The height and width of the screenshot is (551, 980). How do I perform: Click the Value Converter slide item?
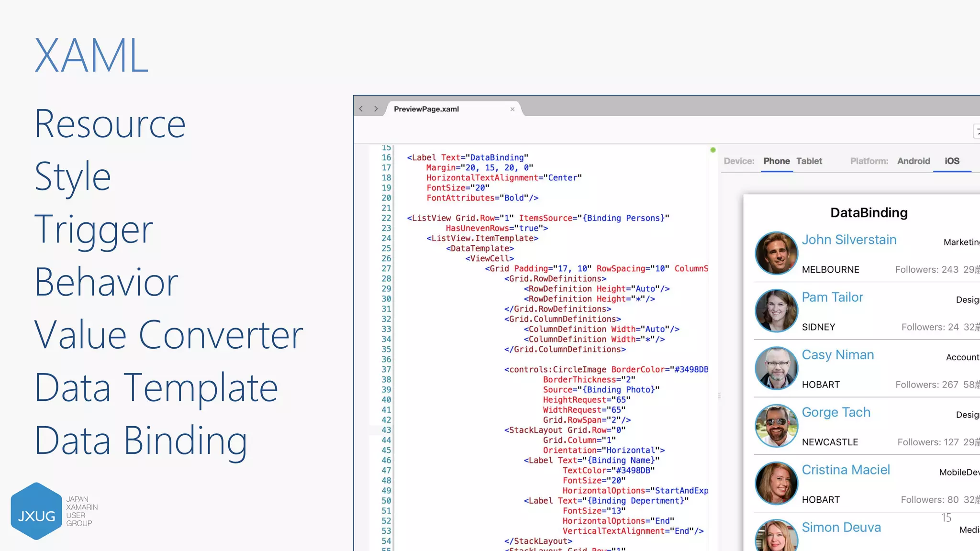169,335
